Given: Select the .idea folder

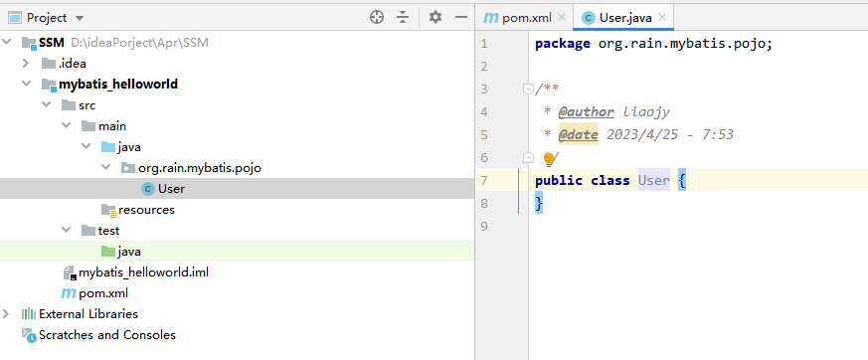Looking at the screenshot, I should (73, 64).
